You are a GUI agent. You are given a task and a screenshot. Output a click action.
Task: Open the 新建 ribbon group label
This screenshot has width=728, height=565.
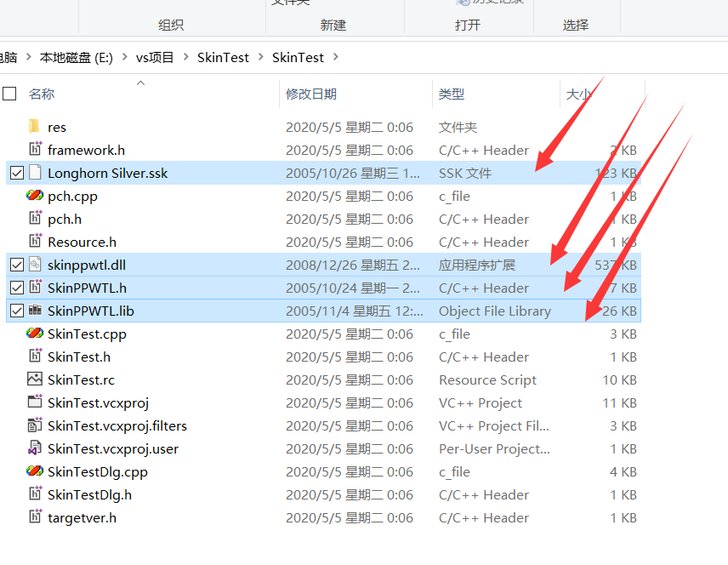[x=333, y=25]
